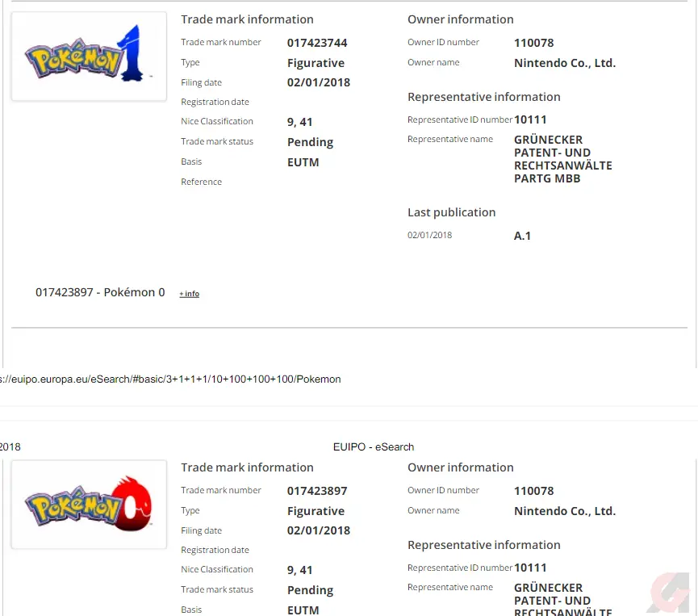Select representative name 'GRÜNECKER PATENT- UND RECHTSANWÄLTE PARTG MBB'
The height and width of the screenshot is (616, 698).
point(563,159)
